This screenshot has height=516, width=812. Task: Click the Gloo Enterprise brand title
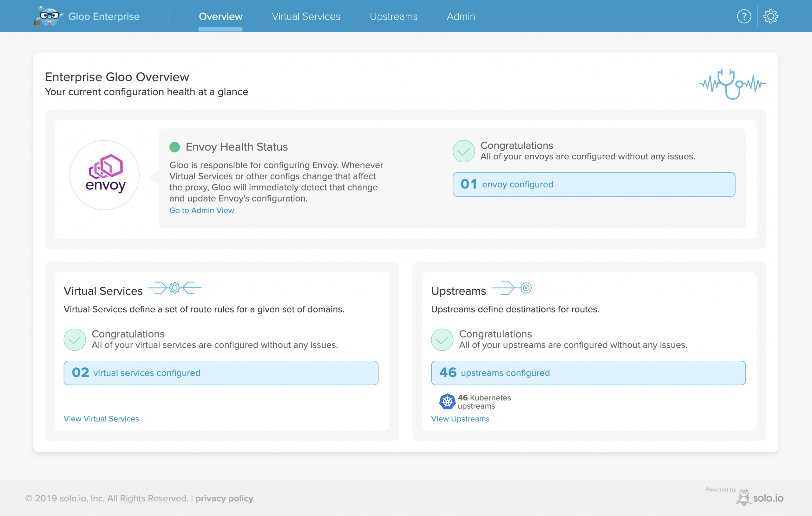click(104, 16)
